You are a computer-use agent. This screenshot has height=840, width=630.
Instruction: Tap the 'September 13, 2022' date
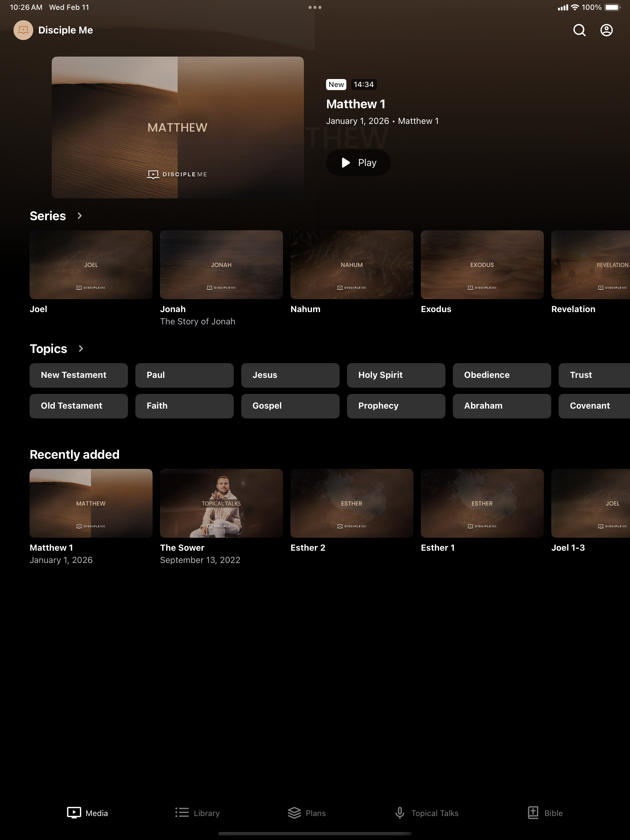point(200,560)
